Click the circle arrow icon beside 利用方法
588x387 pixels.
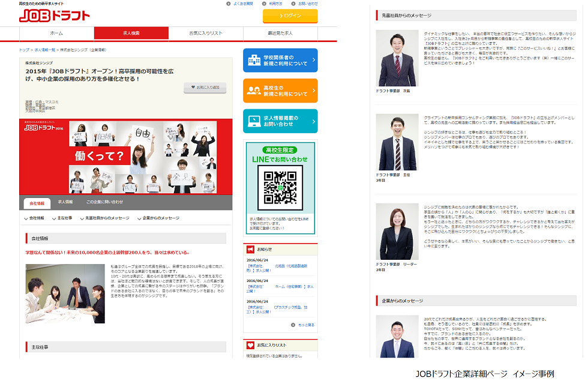[x=265, y=4]
